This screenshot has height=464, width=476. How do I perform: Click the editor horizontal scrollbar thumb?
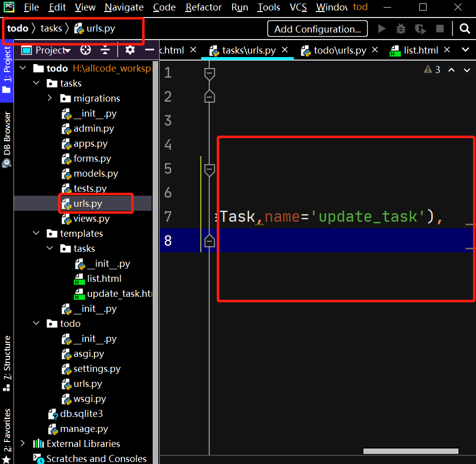[411, 451]
